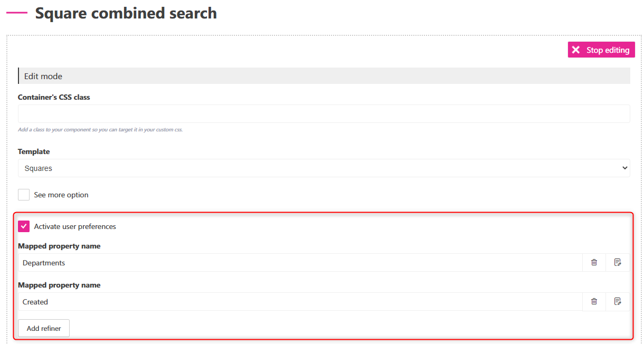Click the Edit mode section header
Screen dimensions: 644x344
pos(324,76)
